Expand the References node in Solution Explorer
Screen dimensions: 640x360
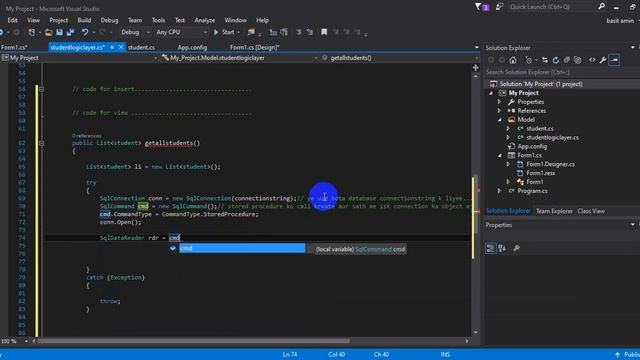(x=499, y=111)
